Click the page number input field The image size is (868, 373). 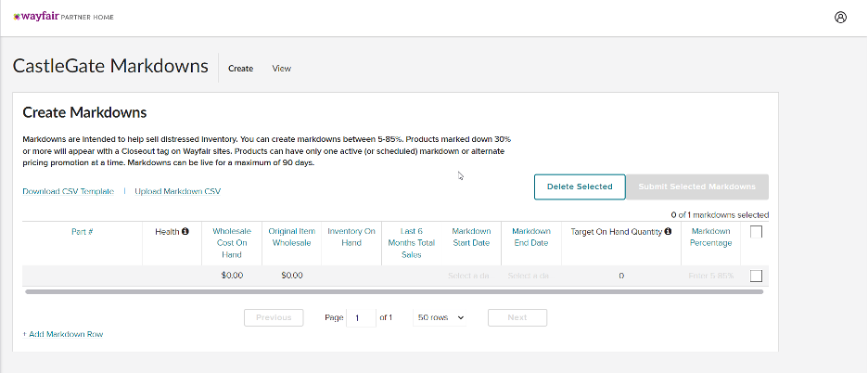(x=360, y=317)
